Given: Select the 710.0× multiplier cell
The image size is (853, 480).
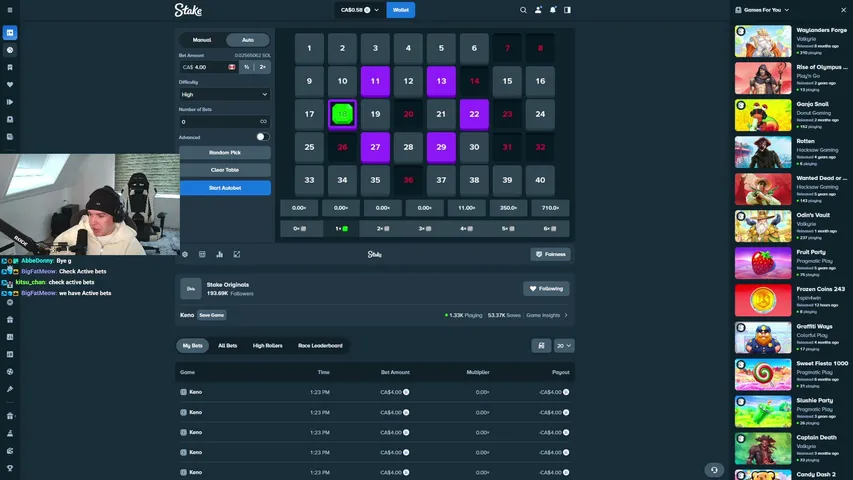Looking at the screenshot, I should pos(550,208).
